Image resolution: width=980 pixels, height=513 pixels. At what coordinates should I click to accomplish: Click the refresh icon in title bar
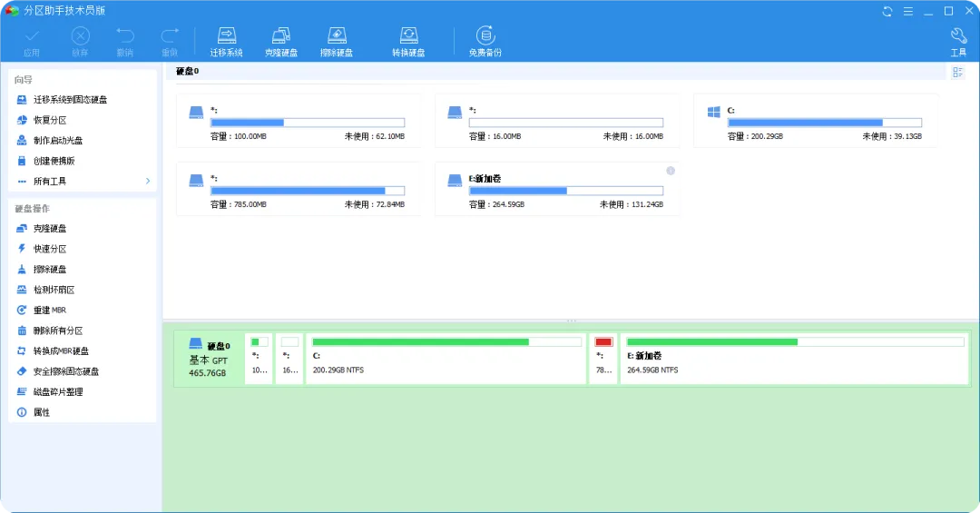point(887,11)
